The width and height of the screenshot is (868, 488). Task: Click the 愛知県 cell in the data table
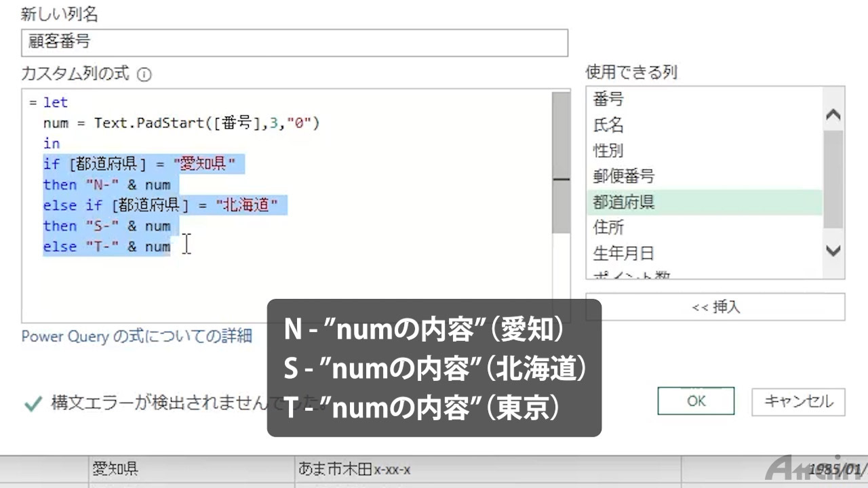115,468
